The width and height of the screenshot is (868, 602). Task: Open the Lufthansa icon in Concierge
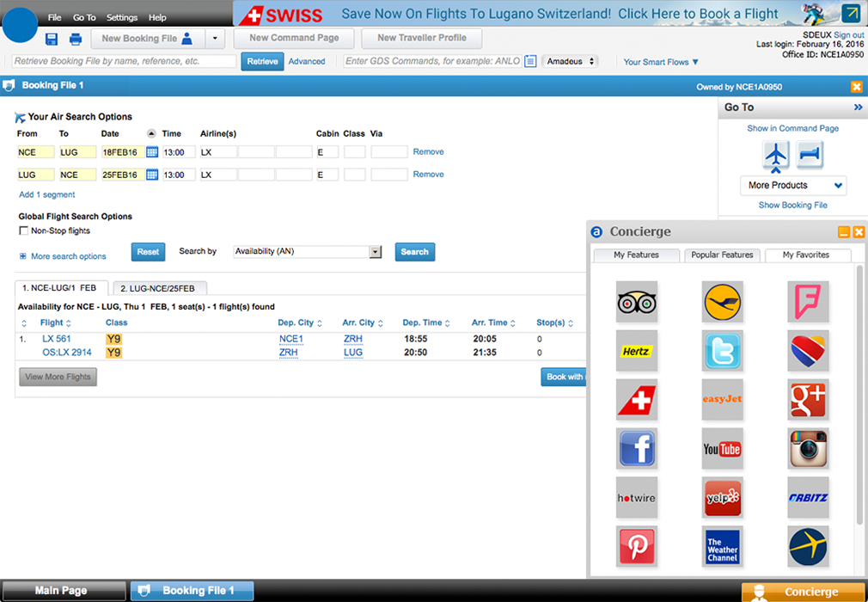pos(723,302)
